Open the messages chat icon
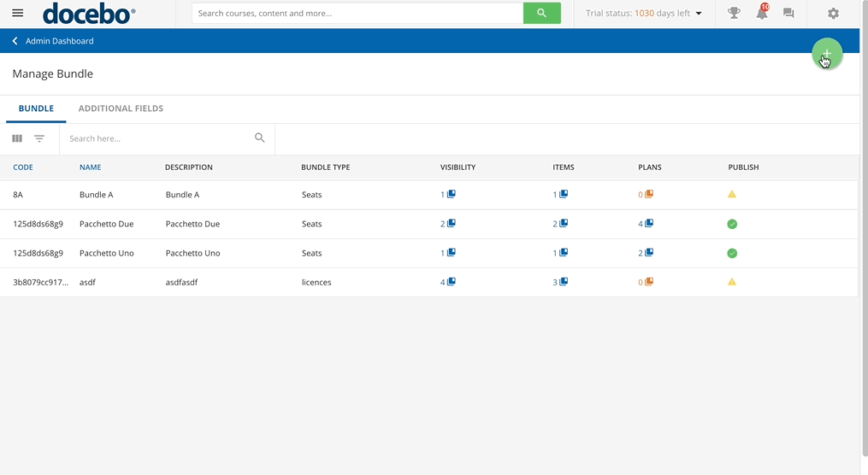This screenshot has height=475, width=868. (x=788, y=14)
